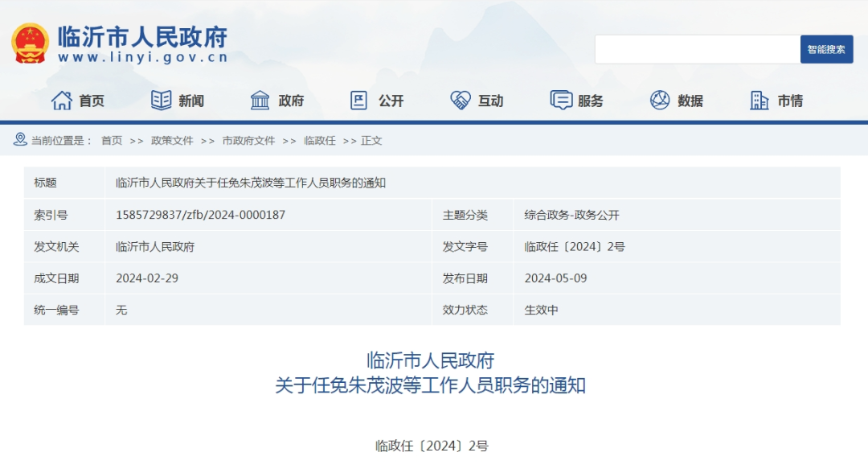This screenshot has width=868, height=473.
Task: Go to 市政府文件 breadcrumb link
Action: (248, 141)
